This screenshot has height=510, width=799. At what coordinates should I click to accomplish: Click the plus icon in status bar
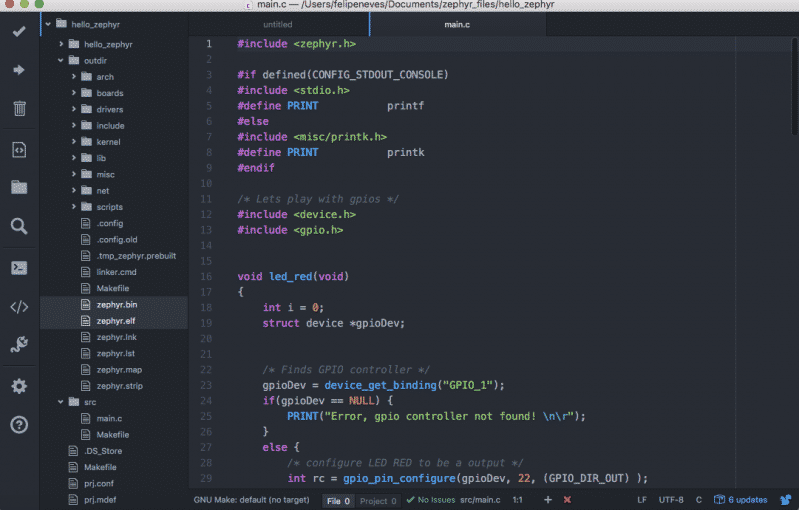(548, 500)
